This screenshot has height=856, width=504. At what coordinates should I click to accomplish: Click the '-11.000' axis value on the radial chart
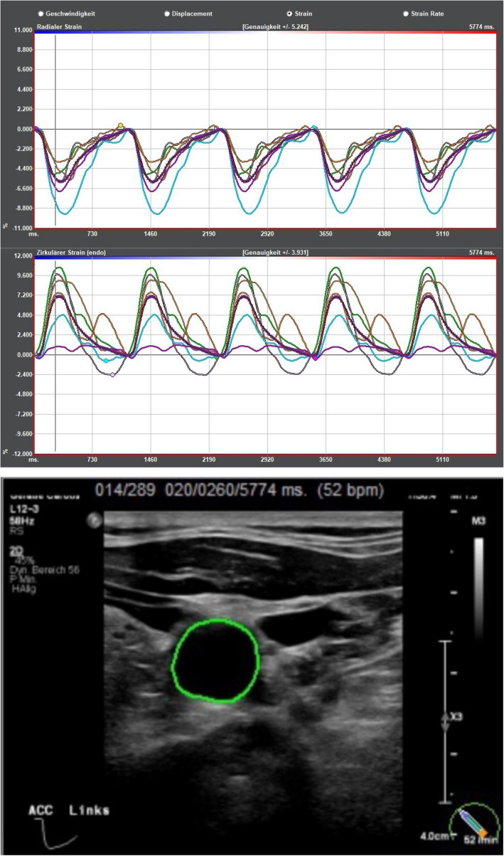tap(21, 228)
